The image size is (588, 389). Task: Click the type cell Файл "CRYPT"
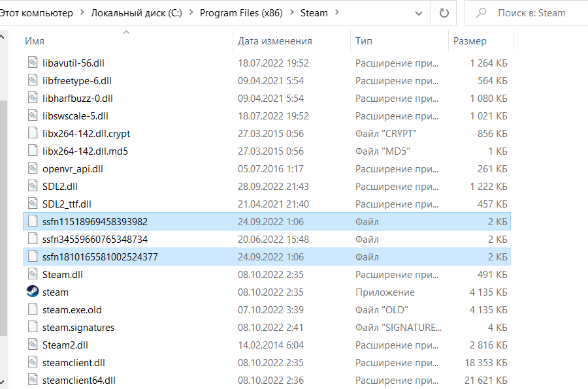point(386,133)
